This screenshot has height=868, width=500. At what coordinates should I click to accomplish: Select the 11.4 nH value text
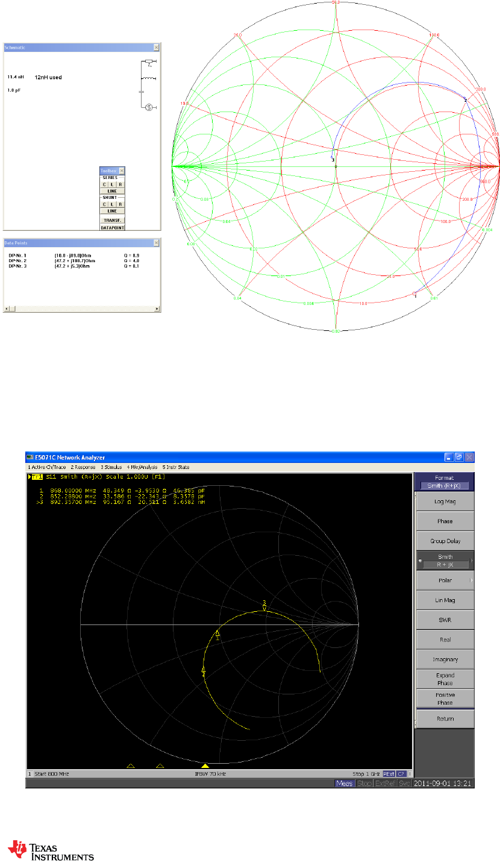(x=14, y=77)
